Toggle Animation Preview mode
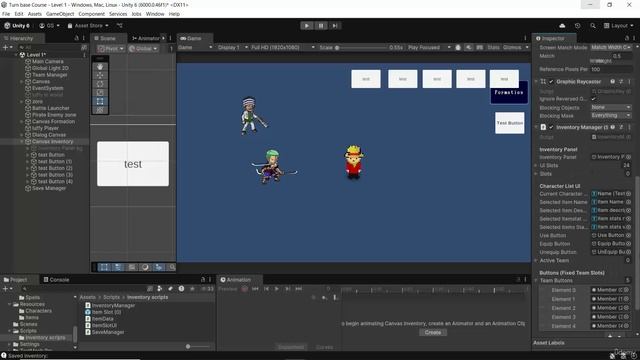 pos(228,289)
